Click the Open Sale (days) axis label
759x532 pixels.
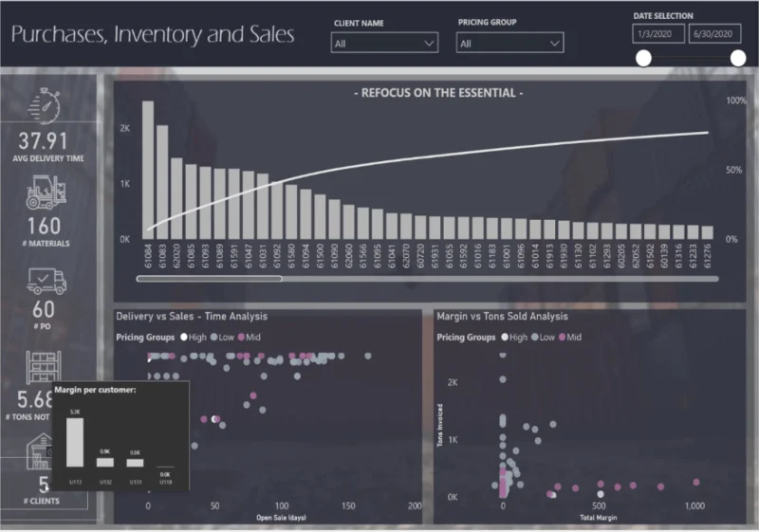[281, 518]
